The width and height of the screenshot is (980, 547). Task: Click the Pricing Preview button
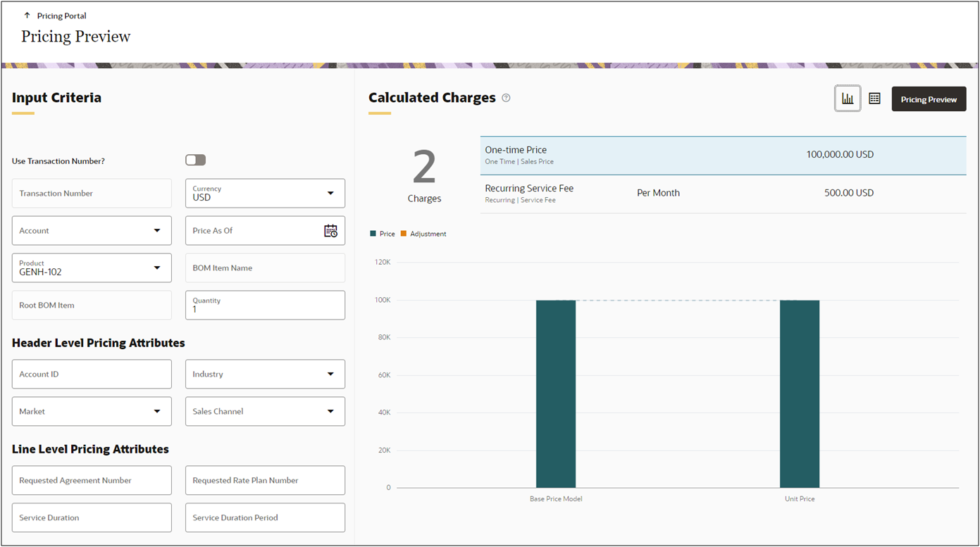[x=929, y=99]
